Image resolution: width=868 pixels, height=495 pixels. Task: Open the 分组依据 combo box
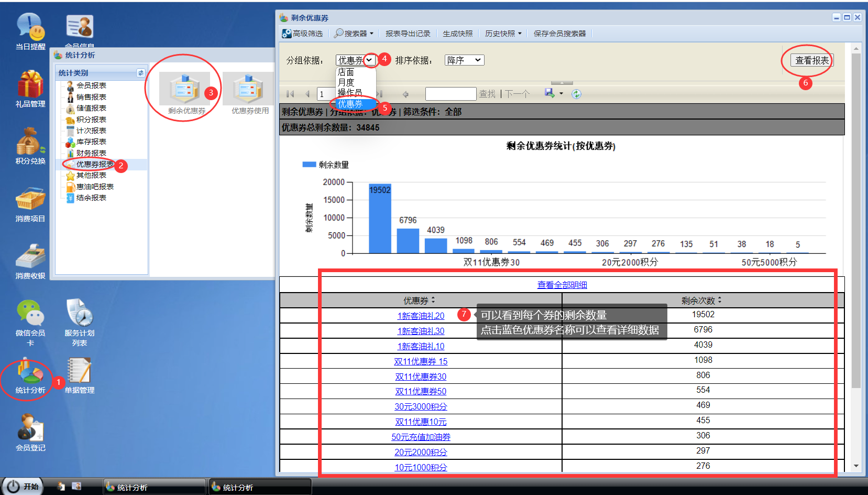356,60
